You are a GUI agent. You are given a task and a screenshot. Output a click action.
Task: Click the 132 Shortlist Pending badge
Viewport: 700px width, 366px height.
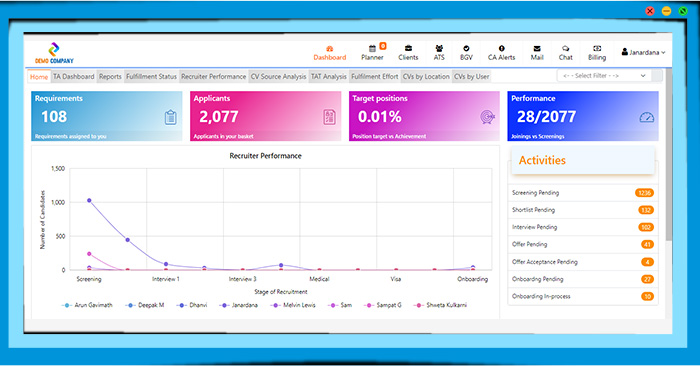coord(646,210)
